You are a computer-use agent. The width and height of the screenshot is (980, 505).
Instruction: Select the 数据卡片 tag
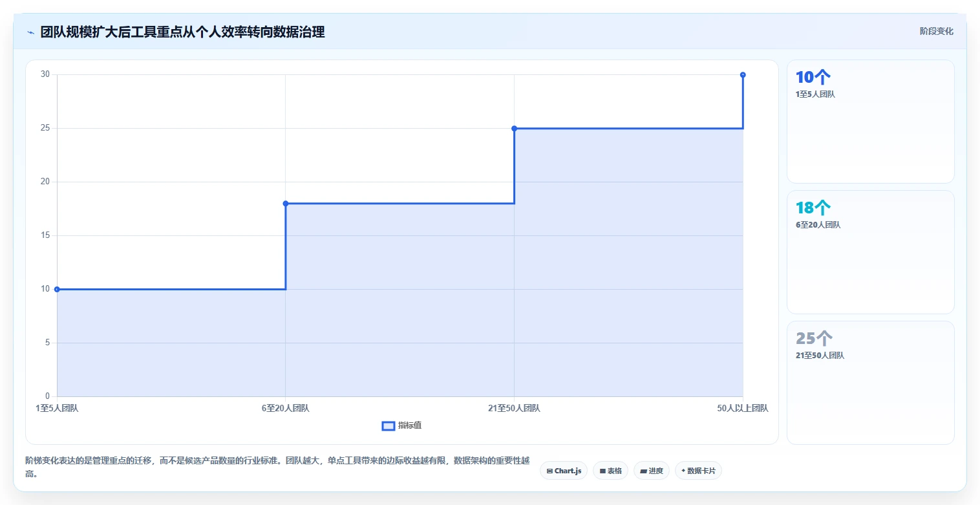tap(698, 471)
